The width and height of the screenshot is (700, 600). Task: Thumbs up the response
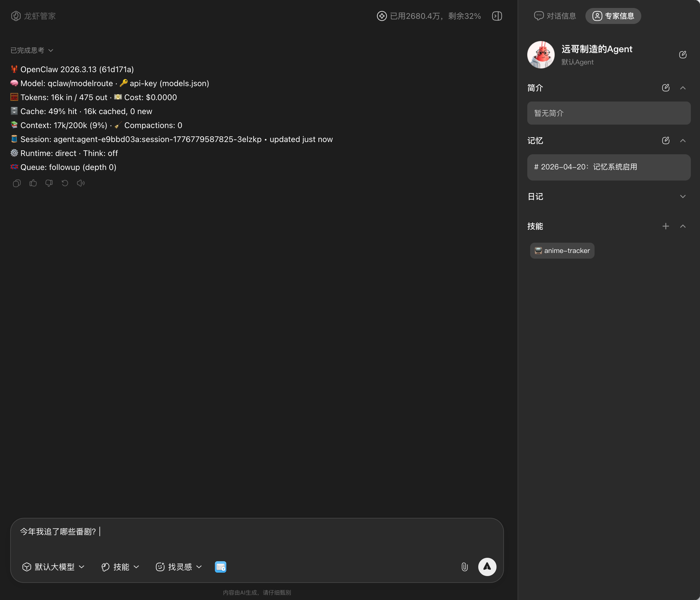pyautogui.click(x=33, y=183)
